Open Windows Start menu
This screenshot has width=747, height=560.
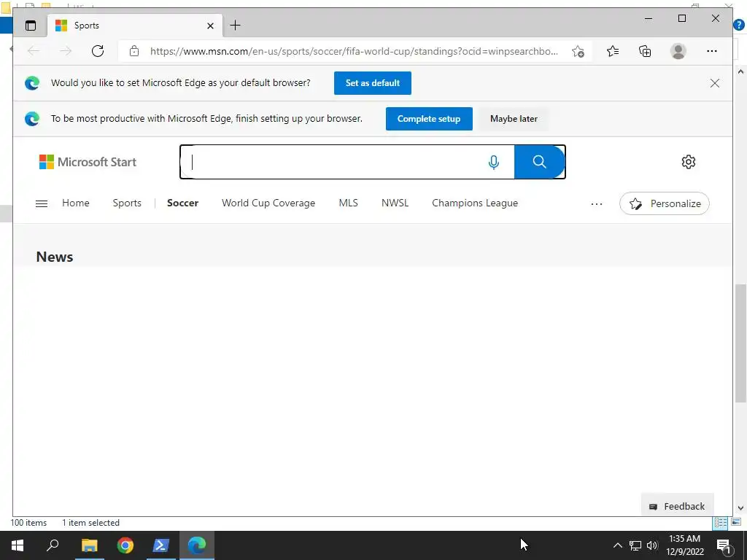(x=18, y=545)
